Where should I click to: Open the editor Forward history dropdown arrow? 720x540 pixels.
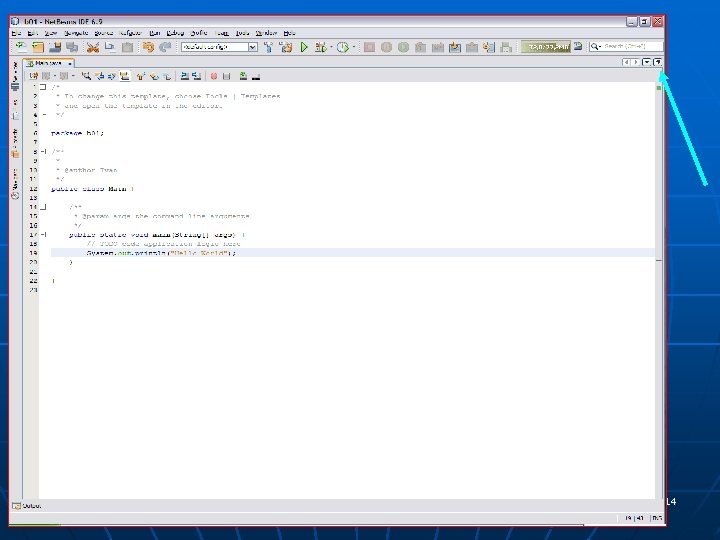point(73,76)
